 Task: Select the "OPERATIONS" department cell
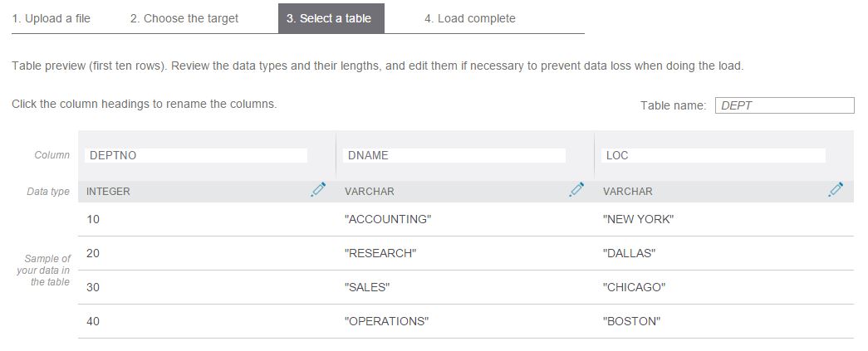tap(386, 322)
